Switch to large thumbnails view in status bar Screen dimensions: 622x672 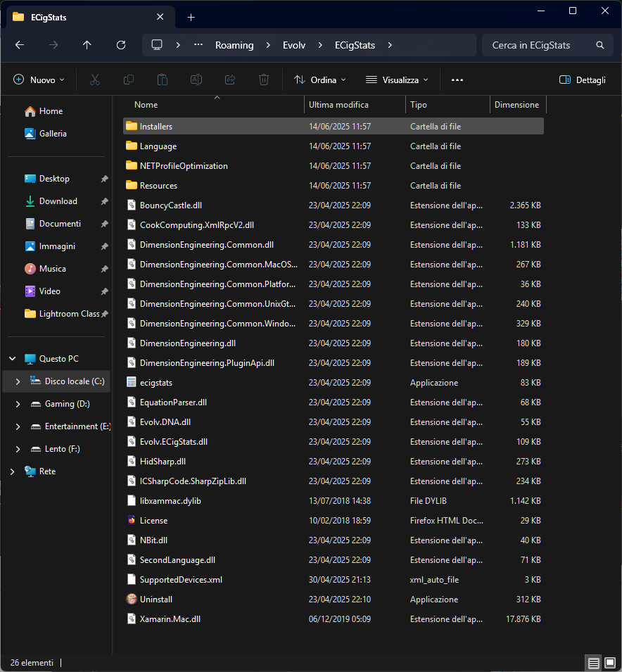pyautogui.click(x=609, y=663)
